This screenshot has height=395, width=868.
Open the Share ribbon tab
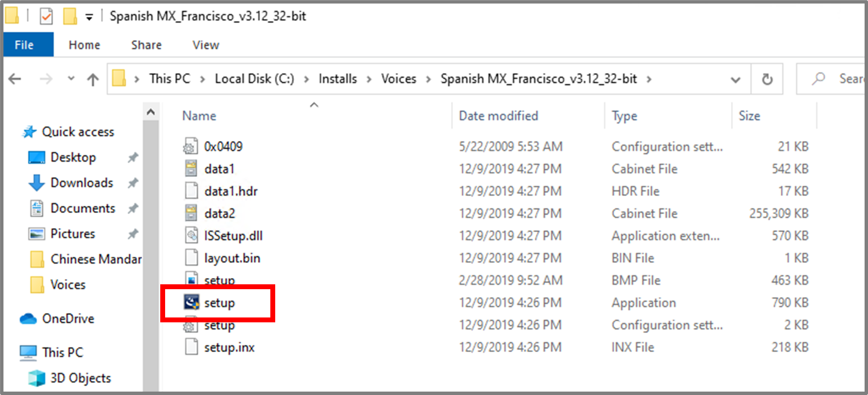pyautogui.click(x=146, y=45)
